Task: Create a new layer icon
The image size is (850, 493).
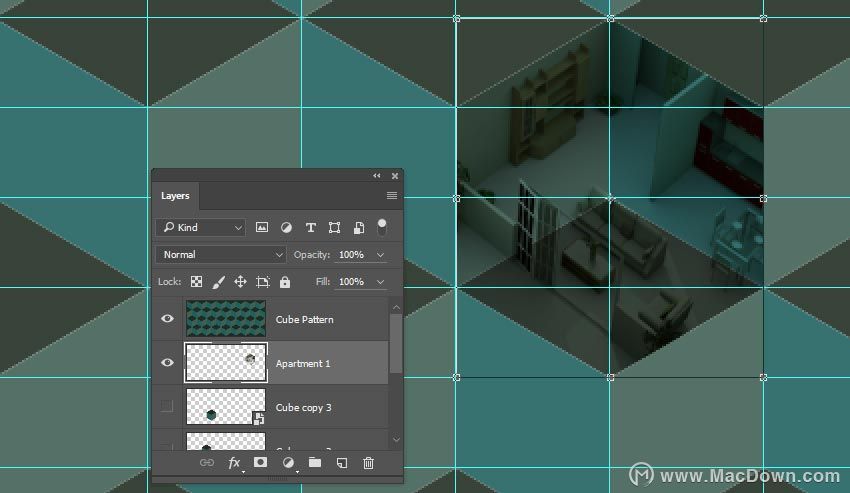Action: 342,463
